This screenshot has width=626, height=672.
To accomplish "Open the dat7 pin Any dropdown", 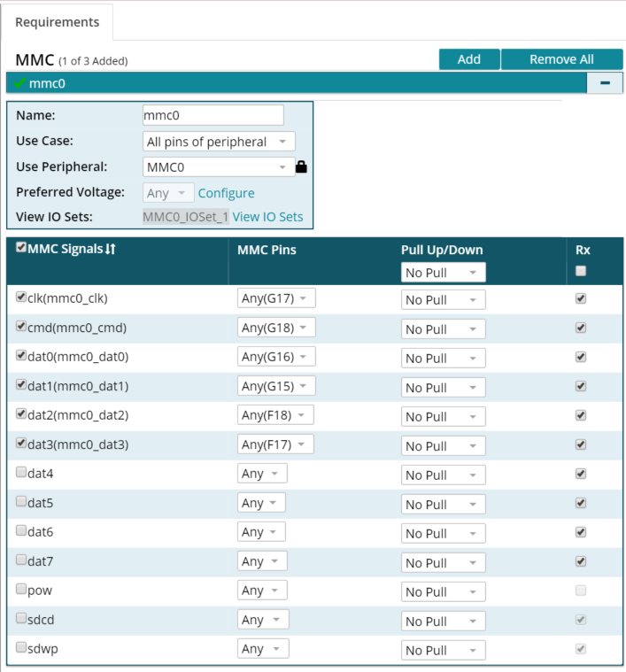I will (x=262, y=561).
